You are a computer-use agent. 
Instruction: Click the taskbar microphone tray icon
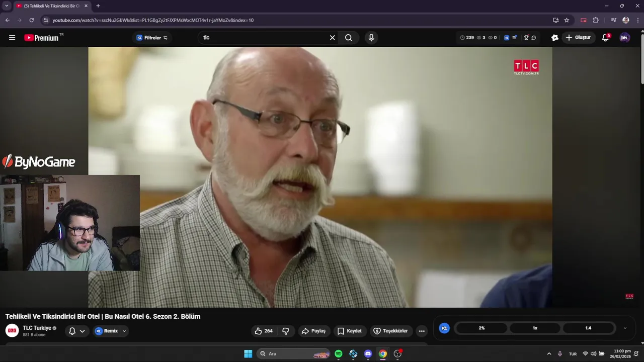click(x=560, y=354)
